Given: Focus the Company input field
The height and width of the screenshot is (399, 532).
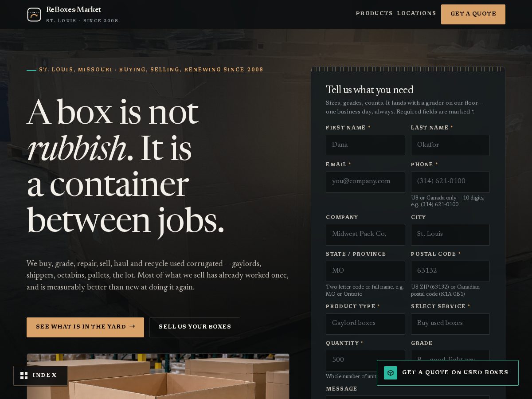Looking at the screenshot, I should tap(365, 235).
